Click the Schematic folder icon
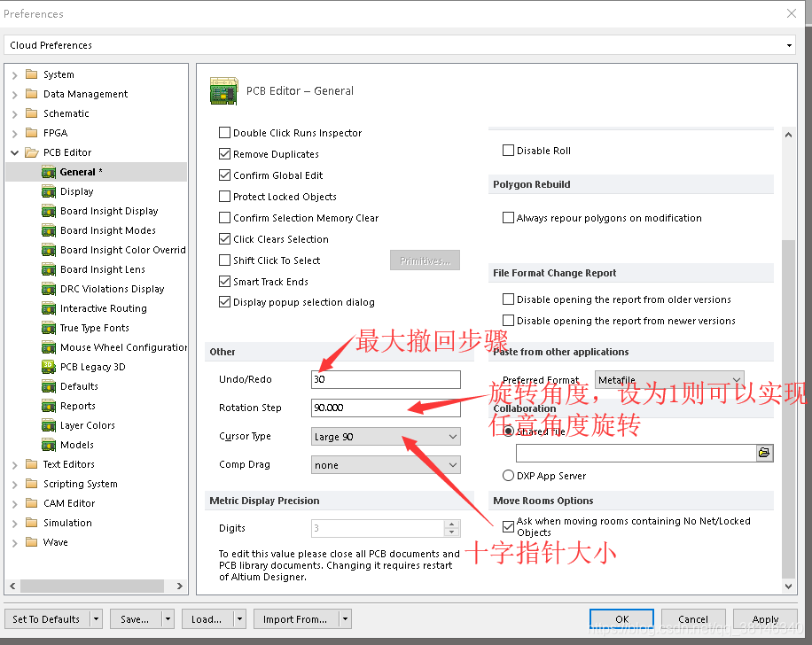The image size is (812, 645). 32,113
